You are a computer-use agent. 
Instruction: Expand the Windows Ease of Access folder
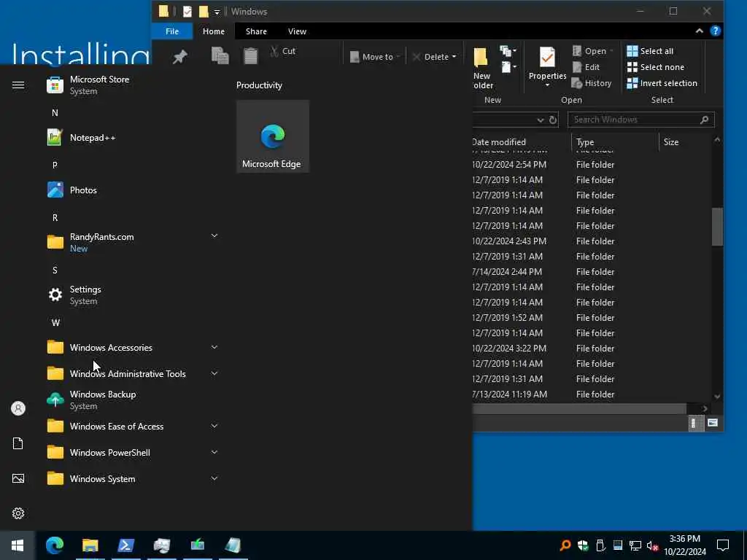pyautogui.click(x=133, y=426)
